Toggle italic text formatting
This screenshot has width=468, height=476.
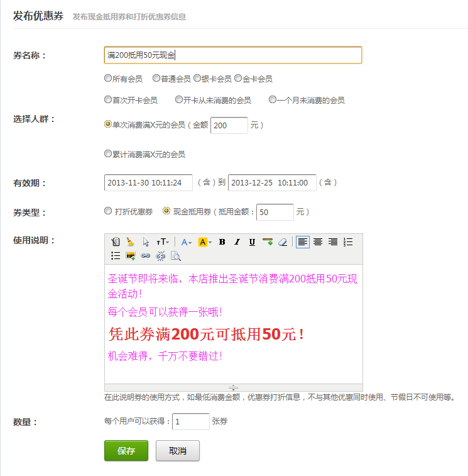(x=237, y=242)
